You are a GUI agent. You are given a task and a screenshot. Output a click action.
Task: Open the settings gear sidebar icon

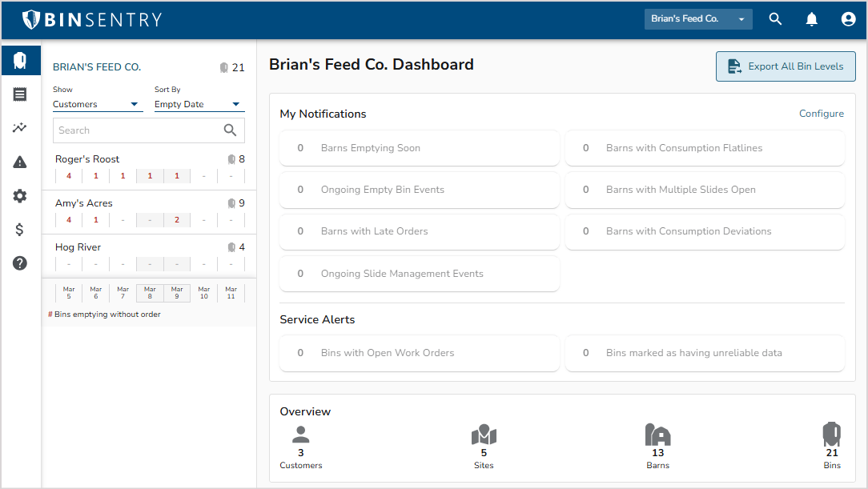tap(20, 196)
